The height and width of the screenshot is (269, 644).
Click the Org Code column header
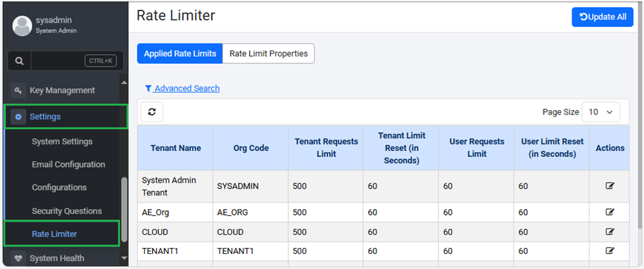point(251,148)
